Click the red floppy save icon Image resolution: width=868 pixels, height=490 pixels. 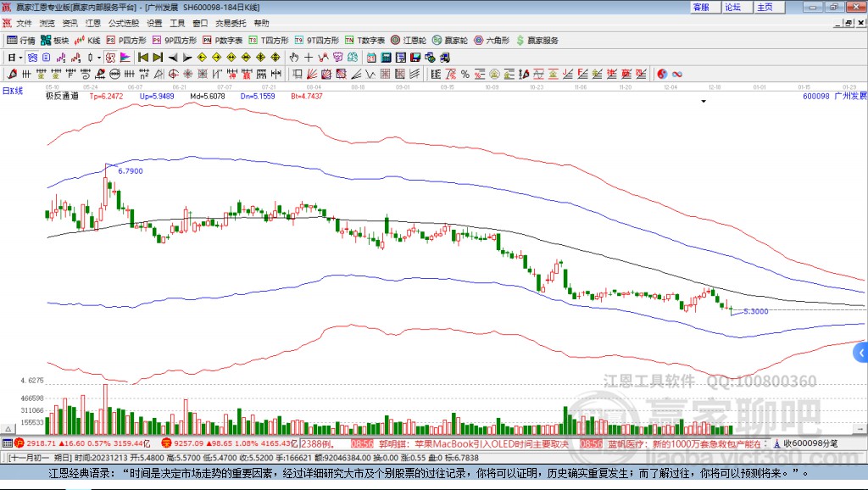click(x=415, y=58)
